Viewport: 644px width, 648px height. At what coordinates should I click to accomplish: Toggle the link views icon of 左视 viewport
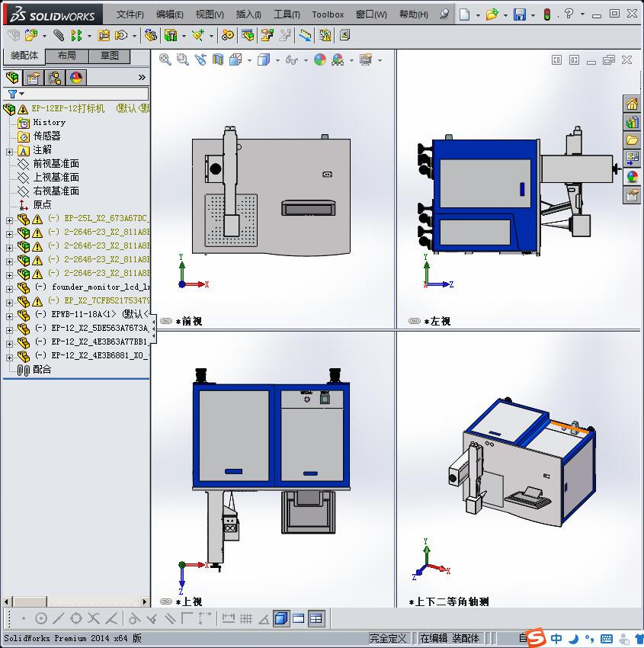pyautogui.click(x=415, y=321)
